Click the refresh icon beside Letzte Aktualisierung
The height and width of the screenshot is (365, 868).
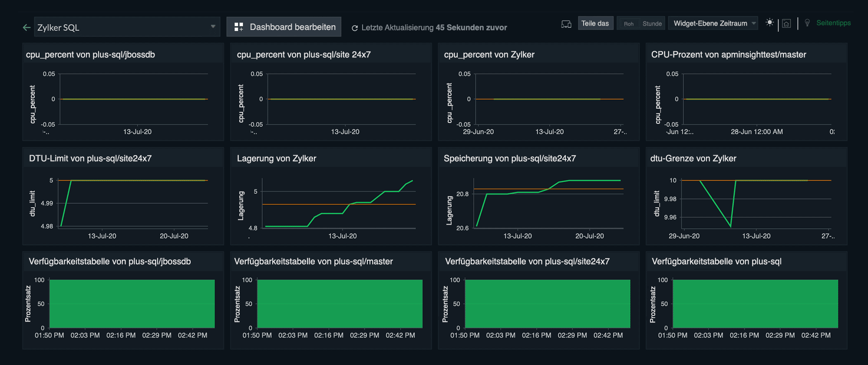pyautogui.click(x=354, y=28)
